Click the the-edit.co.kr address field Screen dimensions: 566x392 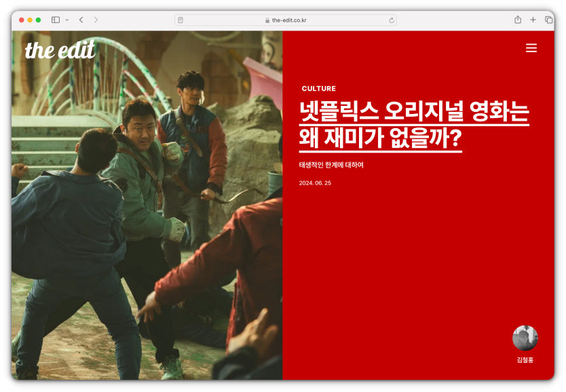click(288, 20)
